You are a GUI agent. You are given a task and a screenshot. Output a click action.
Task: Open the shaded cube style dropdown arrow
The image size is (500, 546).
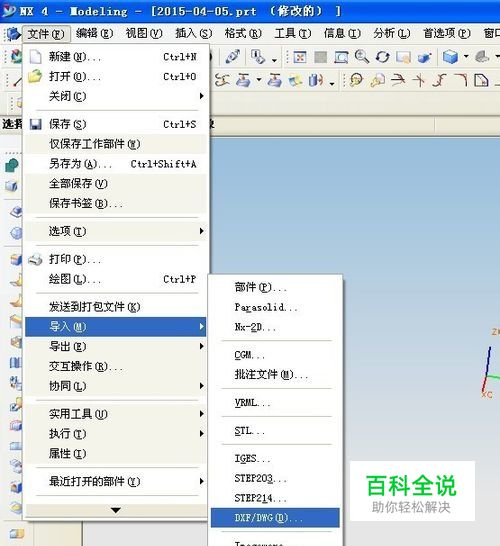(466, 56)
